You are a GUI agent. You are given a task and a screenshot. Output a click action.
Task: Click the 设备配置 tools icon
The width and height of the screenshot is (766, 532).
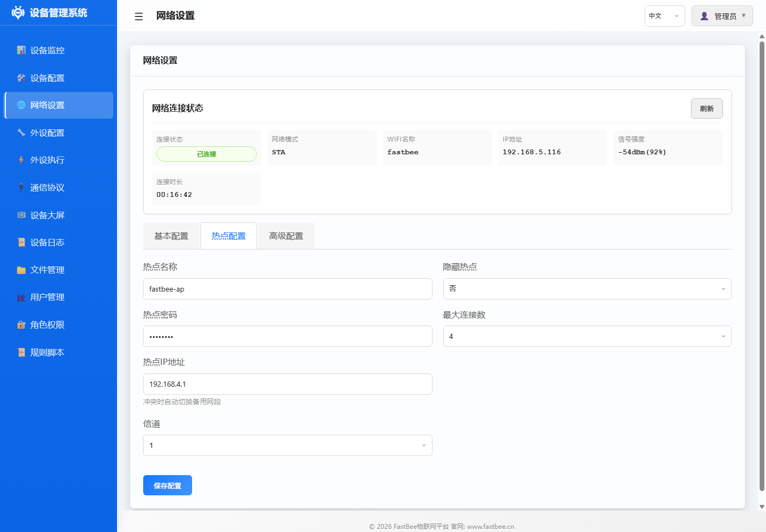21,78
